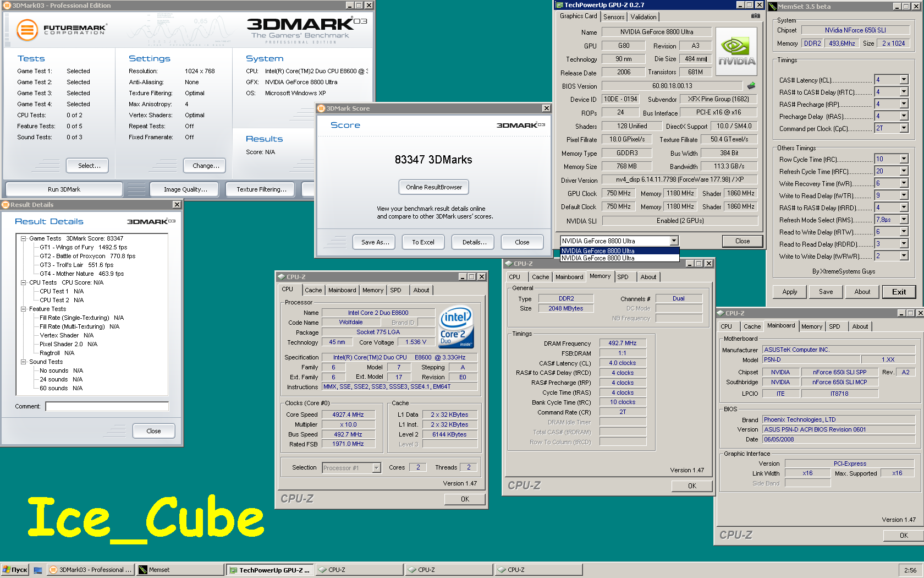924x578 pixels.
Task: Click the BIOS save chip icon in GPU-Z
Action: click(751, 85)
